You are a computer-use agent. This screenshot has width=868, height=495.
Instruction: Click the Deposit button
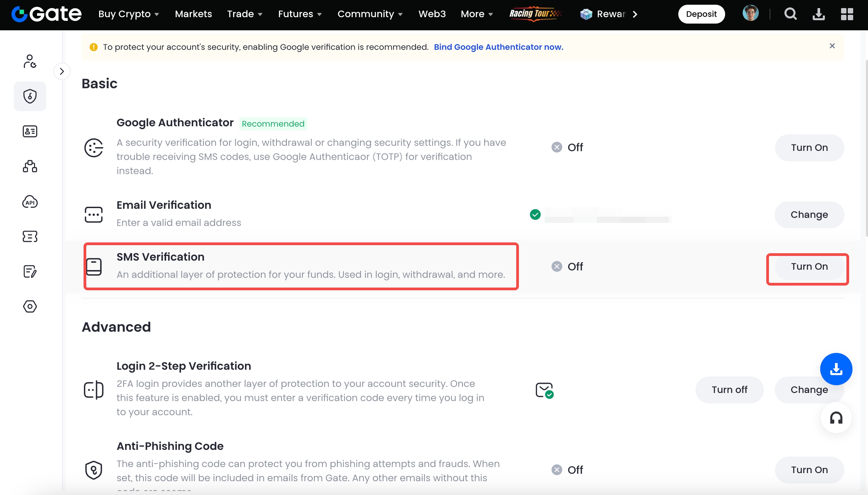(701, 14)
